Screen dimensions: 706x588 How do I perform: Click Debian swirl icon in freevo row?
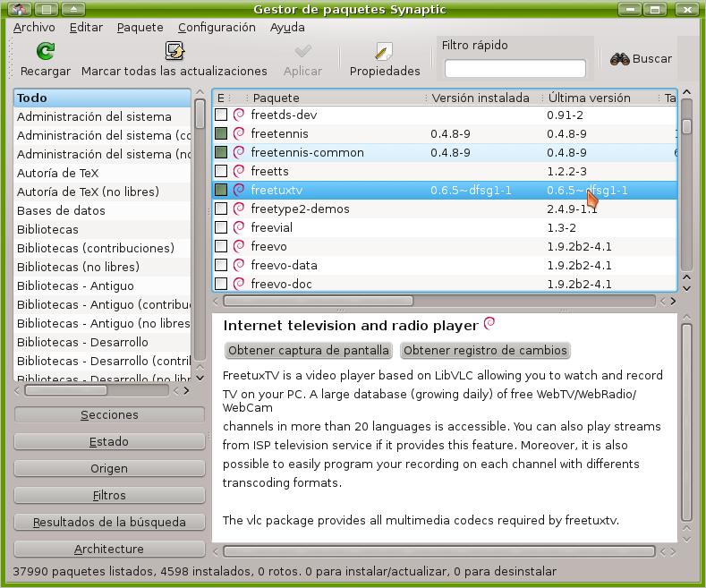click(x=239, y=246)
